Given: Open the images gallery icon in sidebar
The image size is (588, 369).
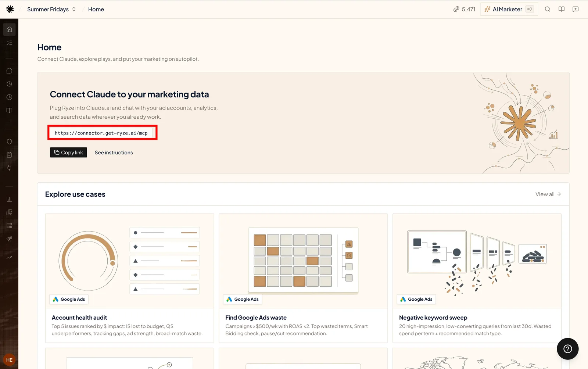Looking at the screenshot, I should coord(9,212).
